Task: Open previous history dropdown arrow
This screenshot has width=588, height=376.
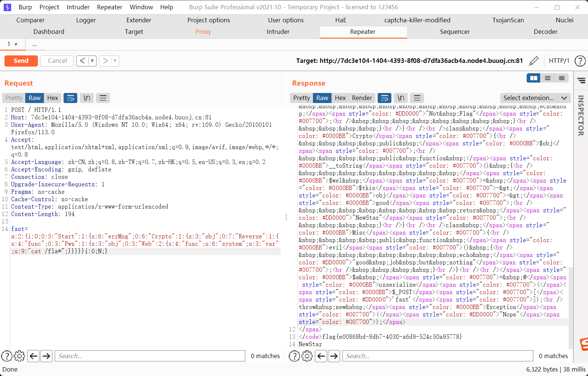Action: (93, 61)
